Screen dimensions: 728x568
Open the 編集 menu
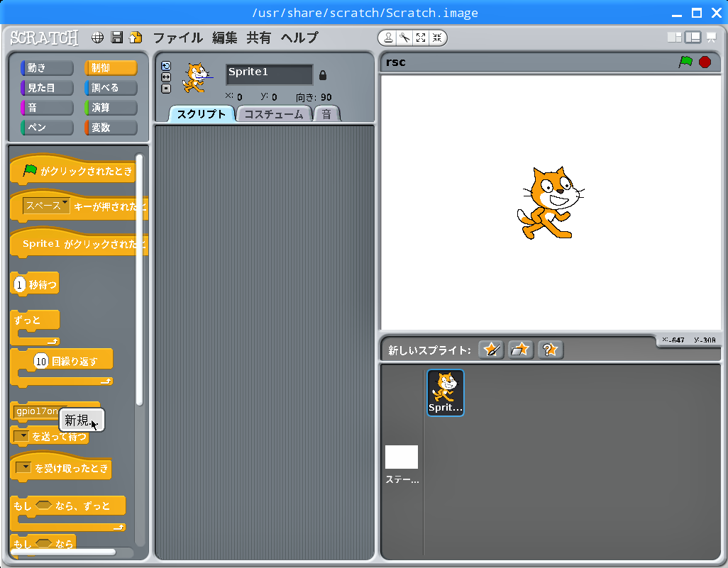coord(225,38)
